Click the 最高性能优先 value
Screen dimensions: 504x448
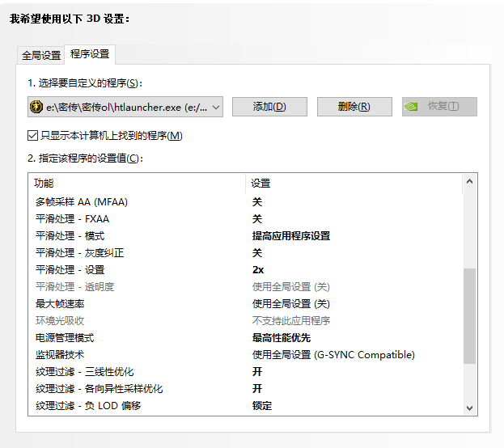pyautogui.click(x=282, y=338)
